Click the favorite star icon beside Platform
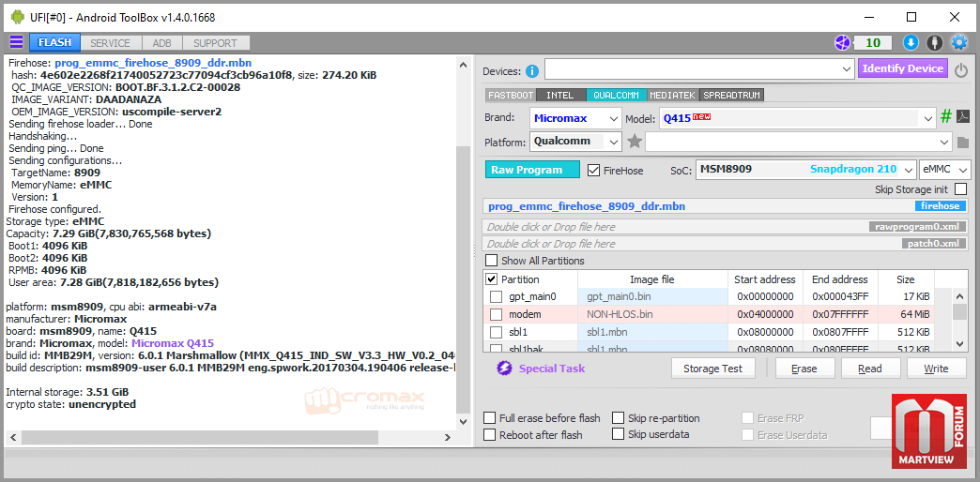 tap(635, 142)
